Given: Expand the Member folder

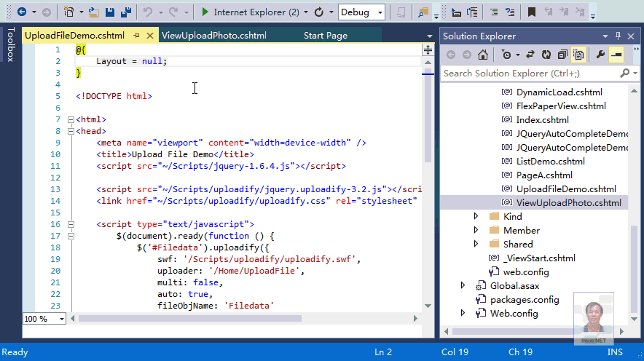Looking at the screenshot, I should tap(476, 230).
